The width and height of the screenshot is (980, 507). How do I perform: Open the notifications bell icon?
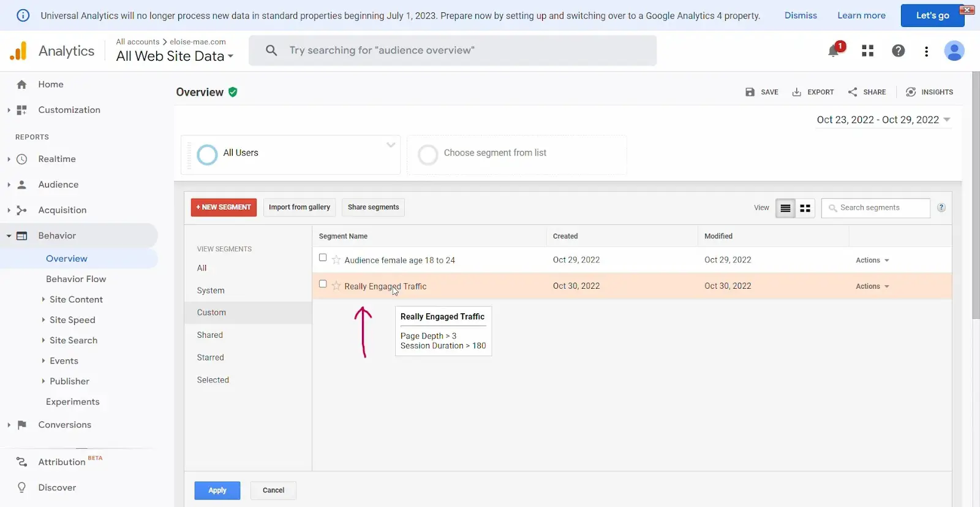click(x=834, y=51)
